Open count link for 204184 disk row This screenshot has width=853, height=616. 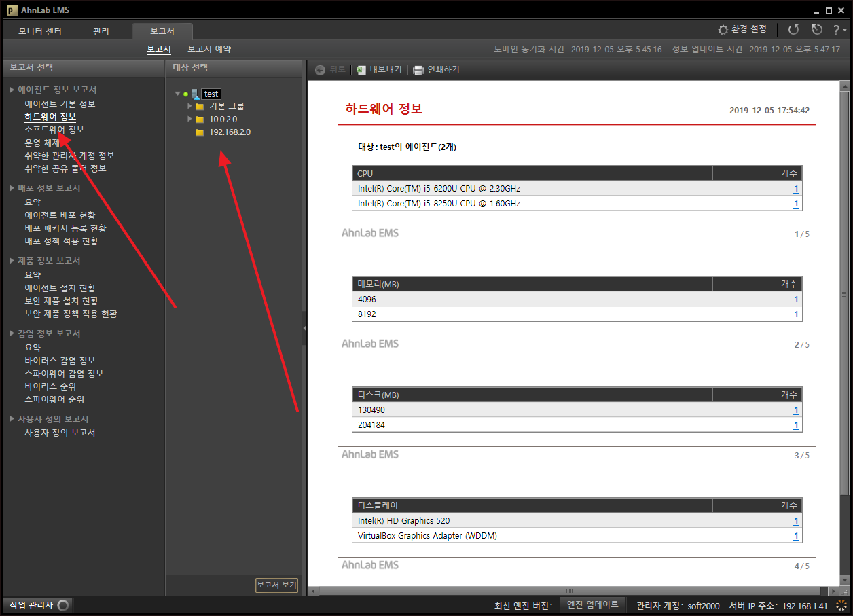(x=796, y=425)
